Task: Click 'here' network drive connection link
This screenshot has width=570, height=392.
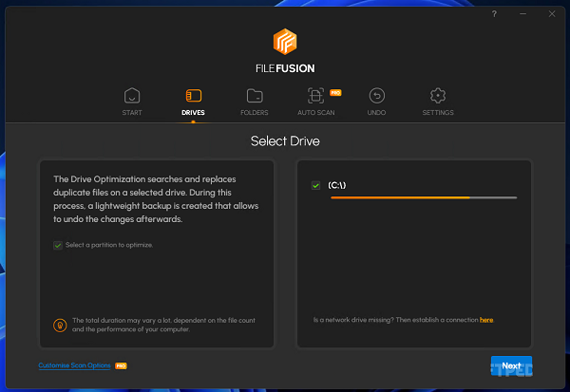Action: 486,320
